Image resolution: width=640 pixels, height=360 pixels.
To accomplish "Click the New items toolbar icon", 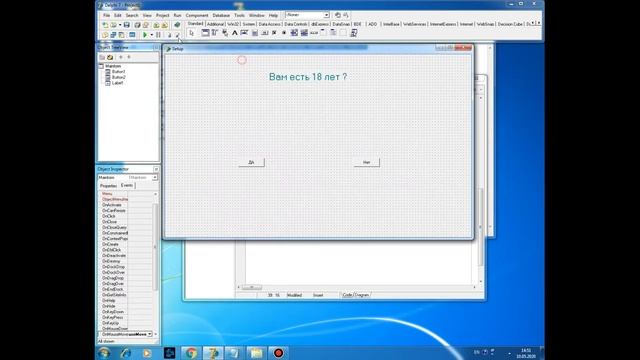I will (105, 25).
